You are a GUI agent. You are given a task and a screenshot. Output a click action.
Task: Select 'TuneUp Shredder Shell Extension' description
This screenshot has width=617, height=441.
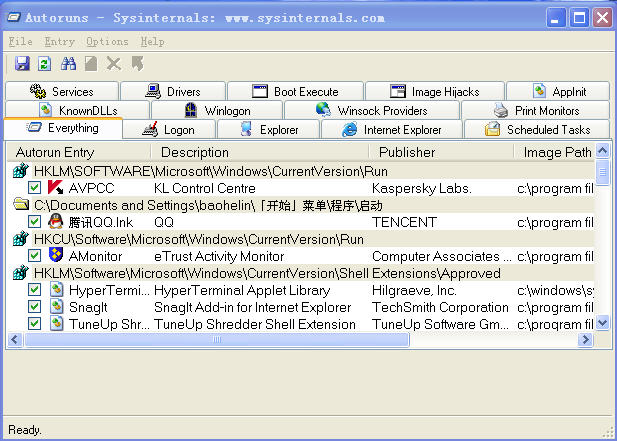coord(255,324)
